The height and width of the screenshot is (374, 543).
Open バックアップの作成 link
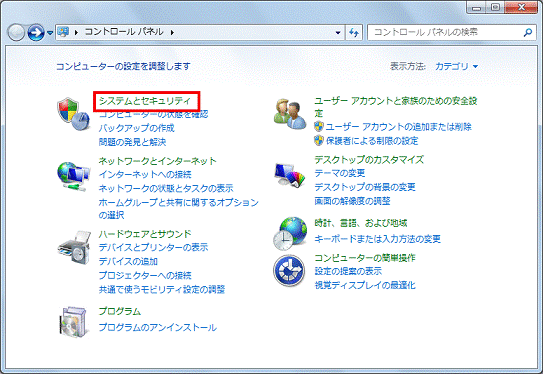point(136,128)
